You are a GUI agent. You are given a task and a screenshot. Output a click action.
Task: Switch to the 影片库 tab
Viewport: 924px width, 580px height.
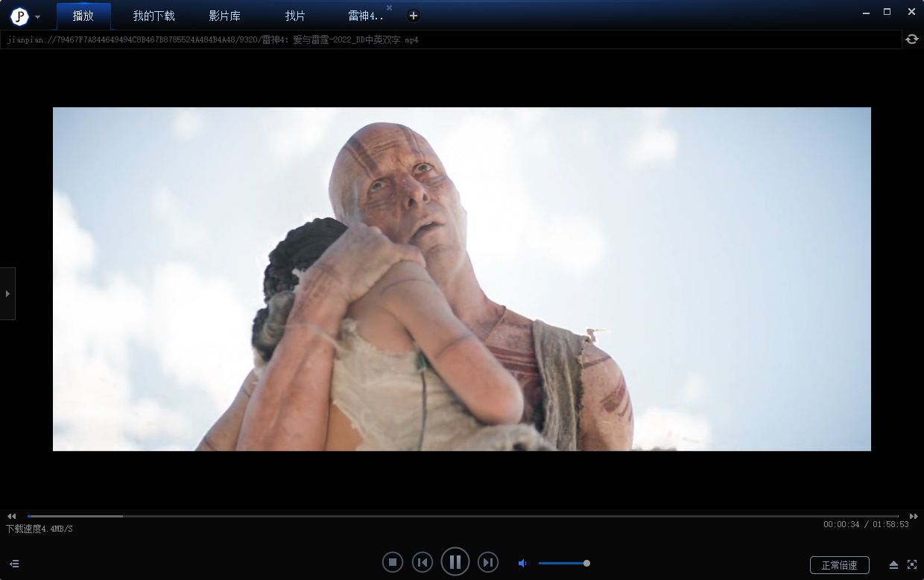pos(224,16)
